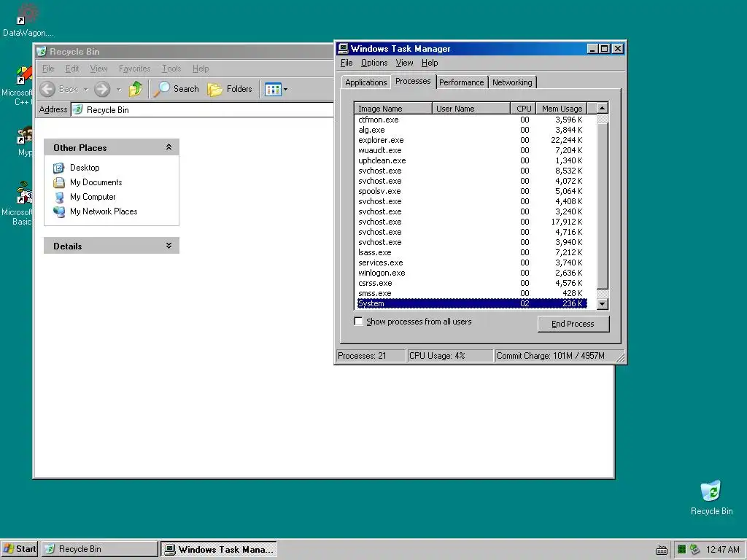Image resolution: width=747 pixels, height=560 pixels.
Task: Click the End Process button
Action: [573, 324]
